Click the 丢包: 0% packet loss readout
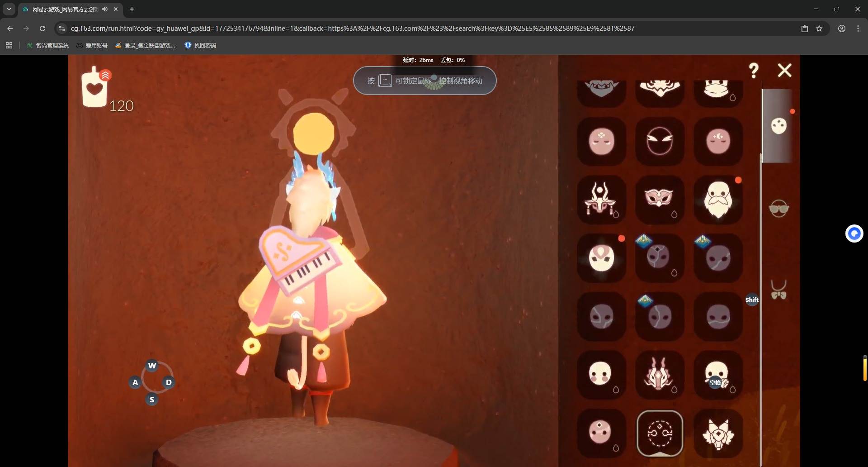868x467 pixels. point(453,60)
